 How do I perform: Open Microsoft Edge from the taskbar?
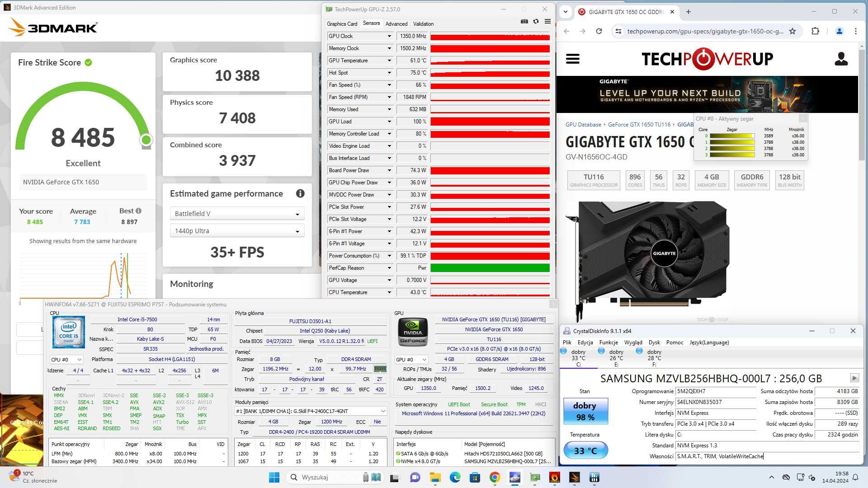[455, 477]
